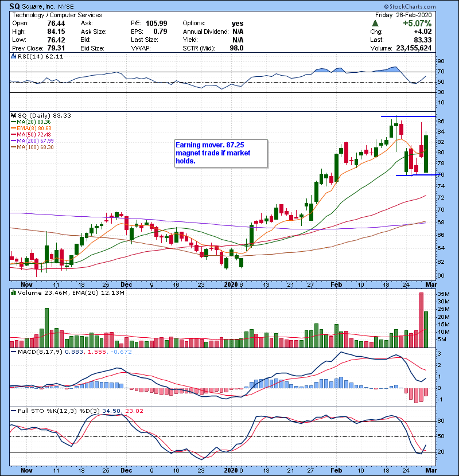Click the candlestick icon beside SQ (Daily)
The width and height of the screenshot is (459, 476).
(x=13, y=116)
